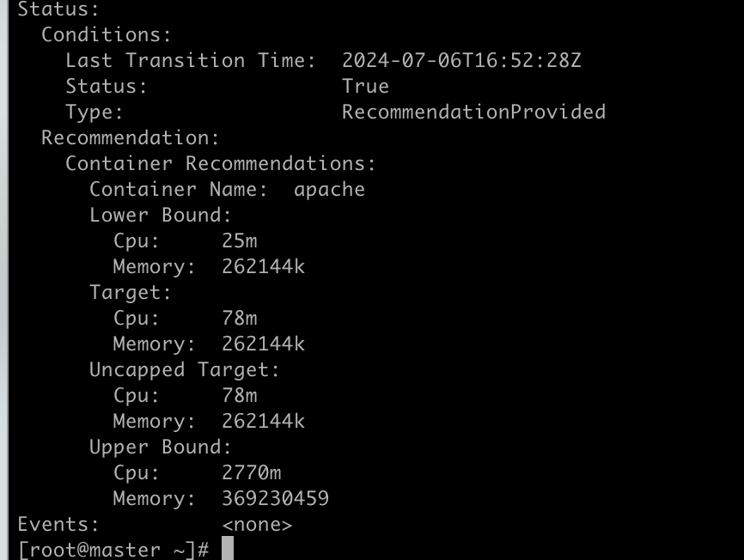Click the terminal cursor block at the prompt

(x=228, y=548)
